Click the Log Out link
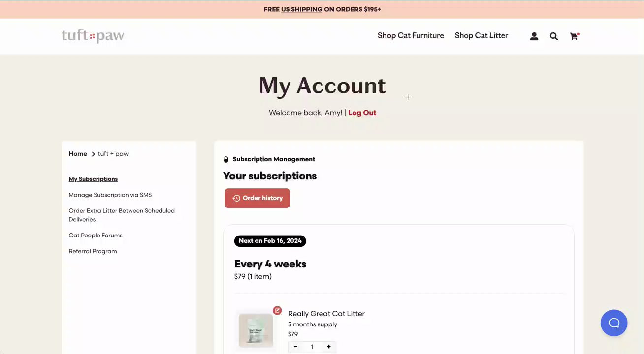This screenshot has height=354, width=644. (362, 113)
